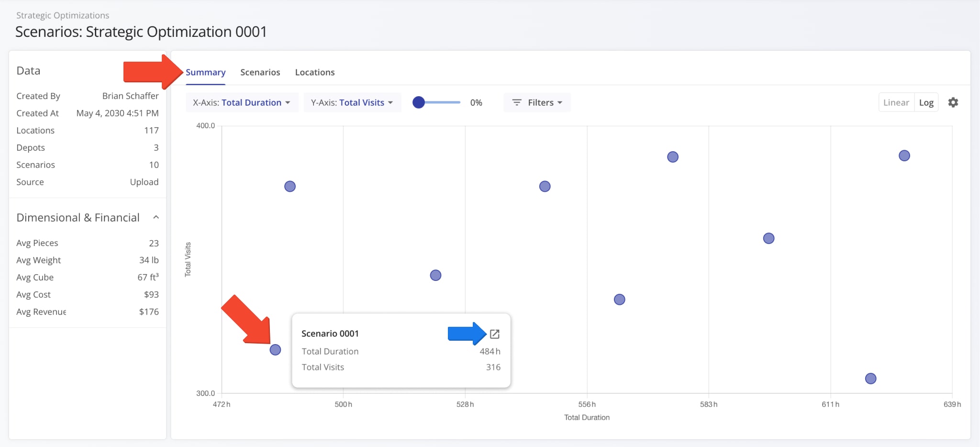This screenshot has width=980, height=447.
Task: Open the Locations tab
Action: (314, 72)
